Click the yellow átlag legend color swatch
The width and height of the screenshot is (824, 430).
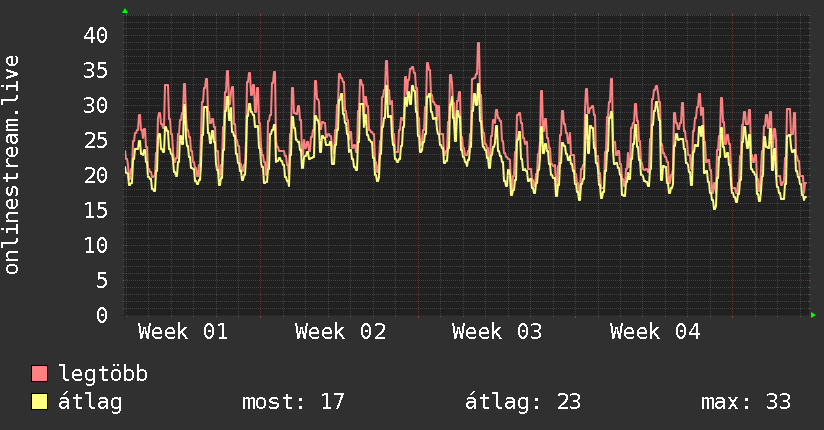[40, 402]
